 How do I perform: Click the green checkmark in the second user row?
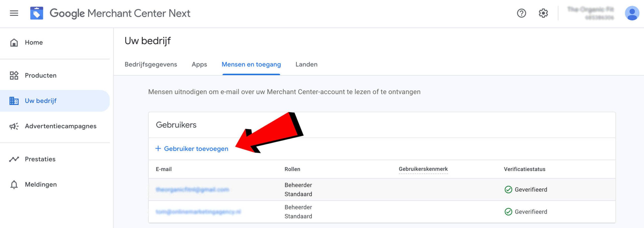tap(508, 212)
